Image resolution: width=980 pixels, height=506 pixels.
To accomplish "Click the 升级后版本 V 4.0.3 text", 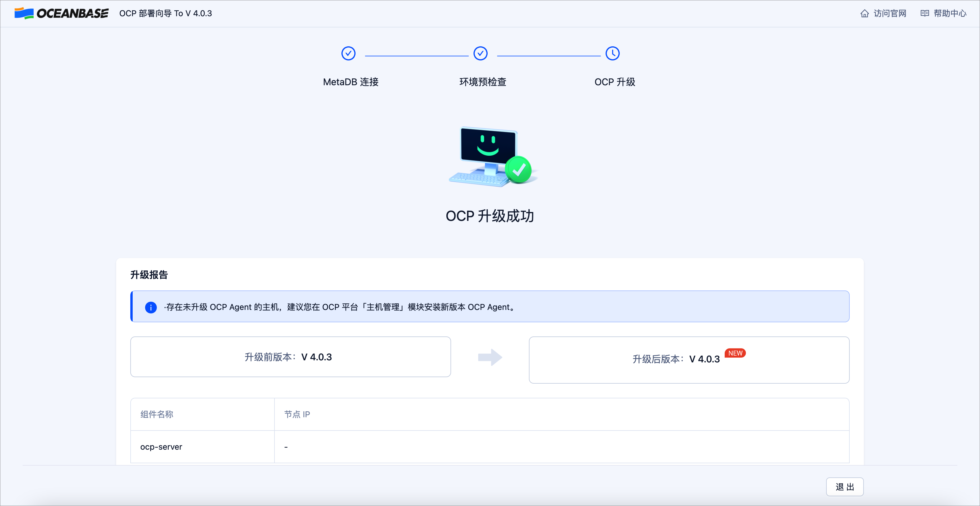I will [676, 359].
